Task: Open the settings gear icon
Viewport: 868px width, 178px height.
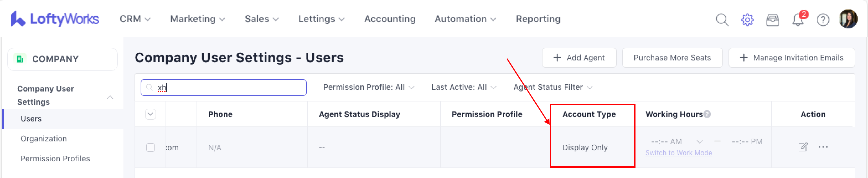Action: 747,20
